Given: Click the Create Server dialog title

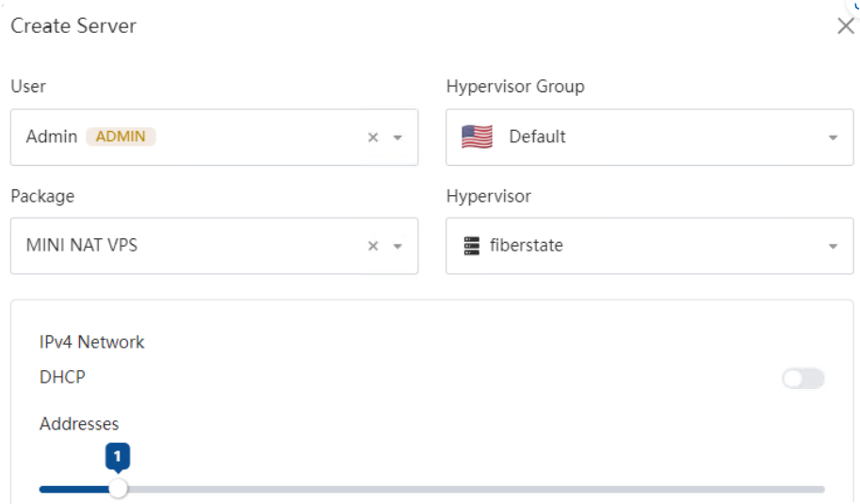Looking at the screenshot, I should pos(73,25).
